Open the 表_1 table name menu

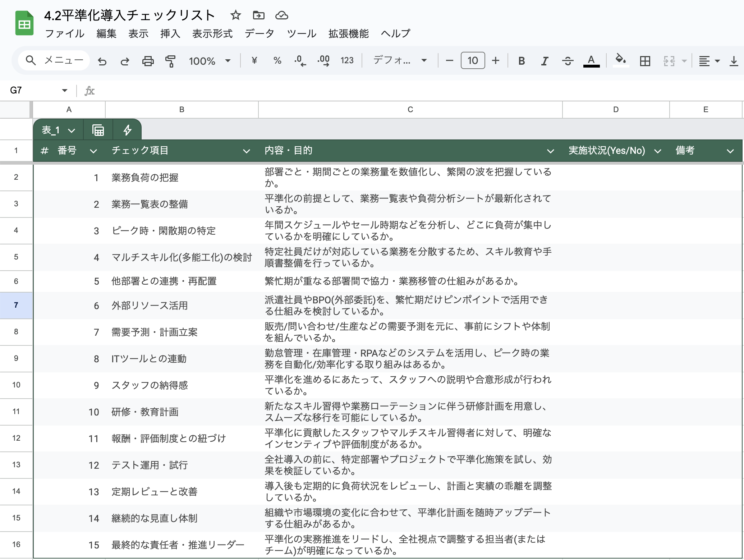point(57,130)
